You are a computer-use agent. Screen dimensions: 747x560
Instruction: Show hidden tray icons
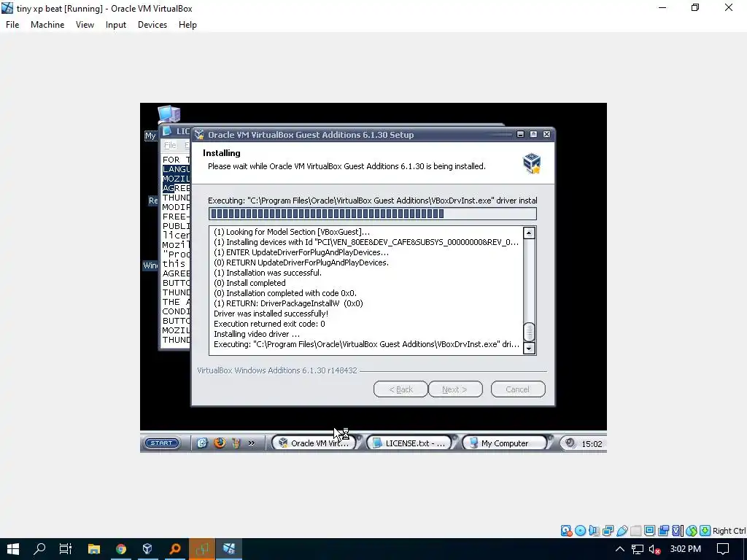(x=620, y=549)
